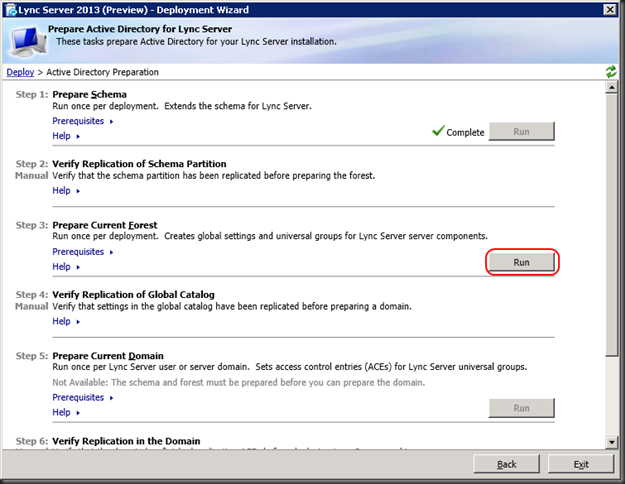625x484 pixels.
Task: Click the Verify Replication of Global Catalog heading
Action: tap(134, 295)
